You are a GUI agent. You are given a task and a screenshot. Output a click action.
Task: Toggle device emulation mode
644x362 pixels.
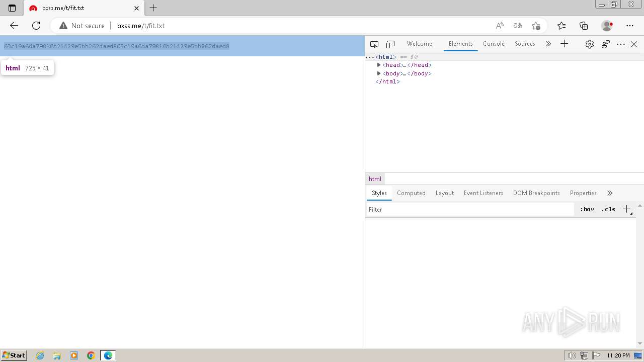tap(390, 44)
